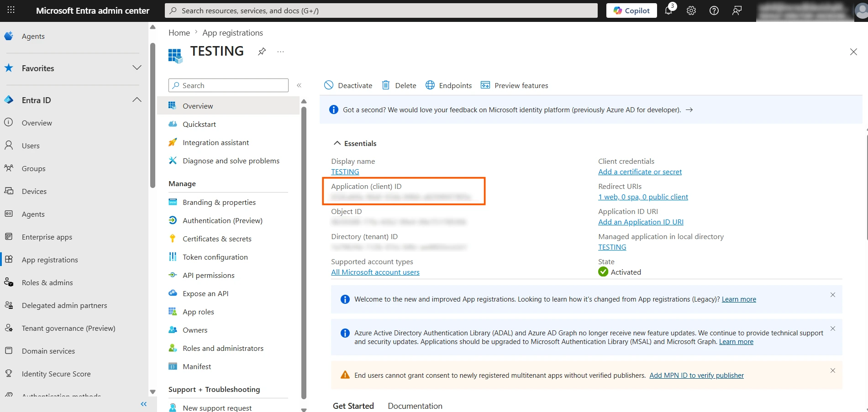Open the portal waffle menu icon
This screenshot has width=868, height=412.
(x=11, y=10)
